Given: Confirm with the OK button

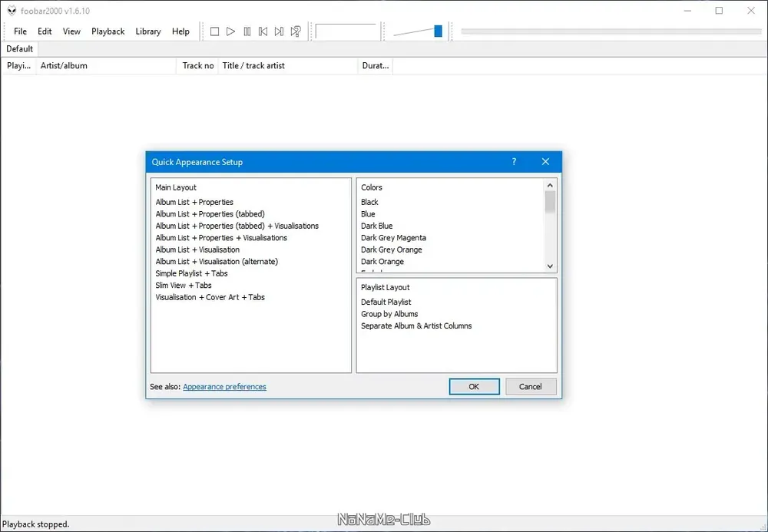Looking at the screenshot, I should click(474, 387).
